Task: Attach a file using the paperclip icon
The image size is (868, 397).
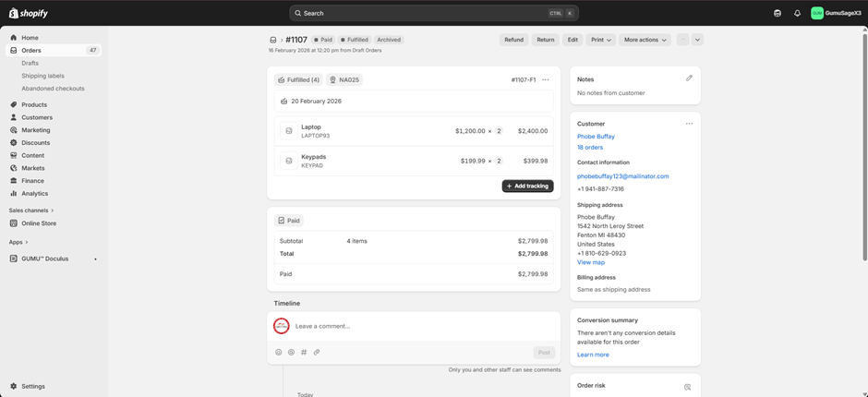Action: pos(317,352)
